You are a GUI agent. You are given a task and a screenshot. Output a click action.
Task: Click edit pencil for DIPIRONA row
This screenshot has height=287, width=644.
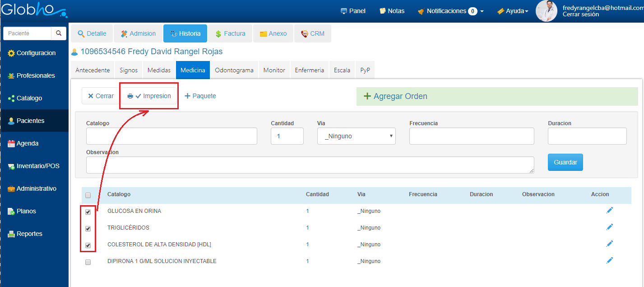pos(610,260)
